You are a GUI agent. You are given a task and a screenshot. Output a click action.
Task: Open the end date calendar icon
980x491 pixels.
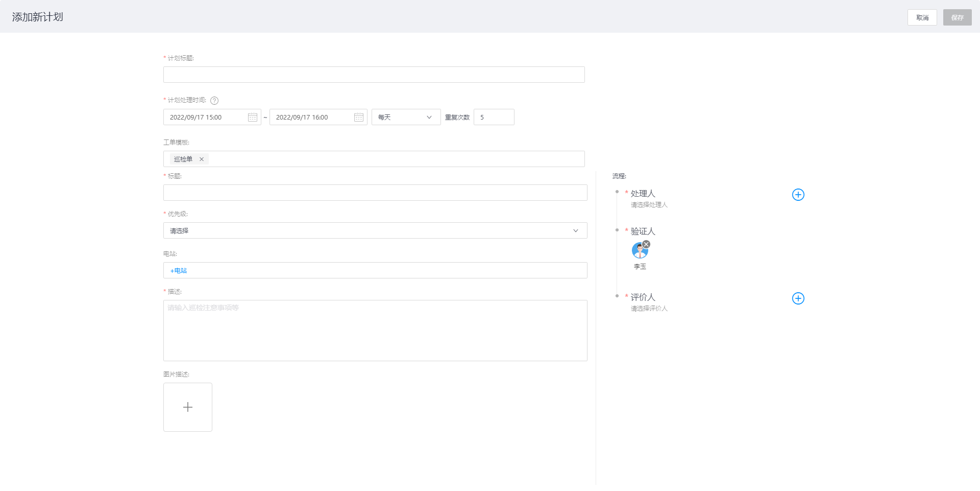pyautogui.click(x=358, y=118)
